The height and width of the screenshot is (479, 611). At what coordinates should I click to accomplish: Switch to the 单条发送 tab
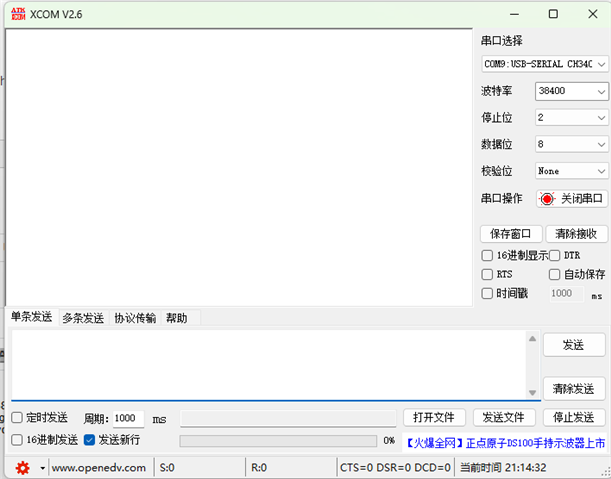click(32, 317)
